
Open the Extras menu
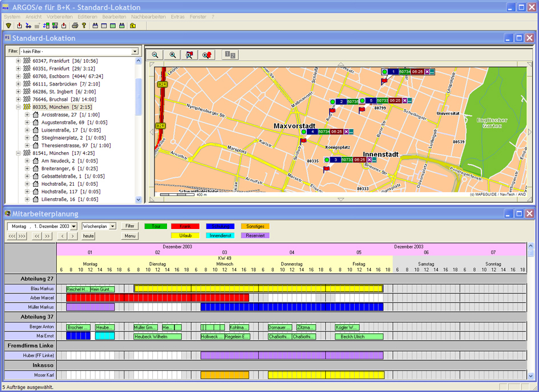[x=177, y=17]
